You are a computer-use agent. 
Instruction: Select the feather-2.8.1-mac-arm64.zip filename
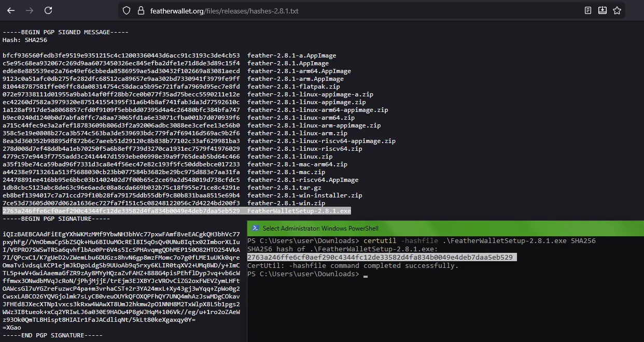(297, 164)
